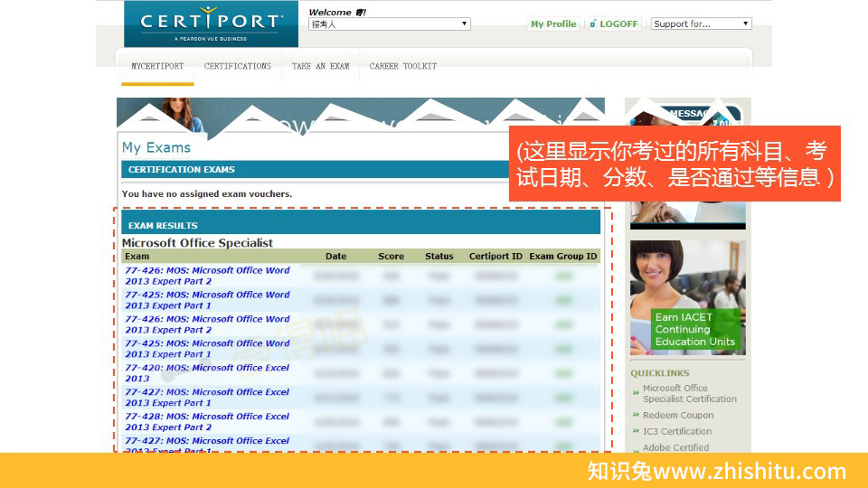Click the Exam Group ID column header
The height and width of the screenshot is (488, 868).
coord(563,256)
